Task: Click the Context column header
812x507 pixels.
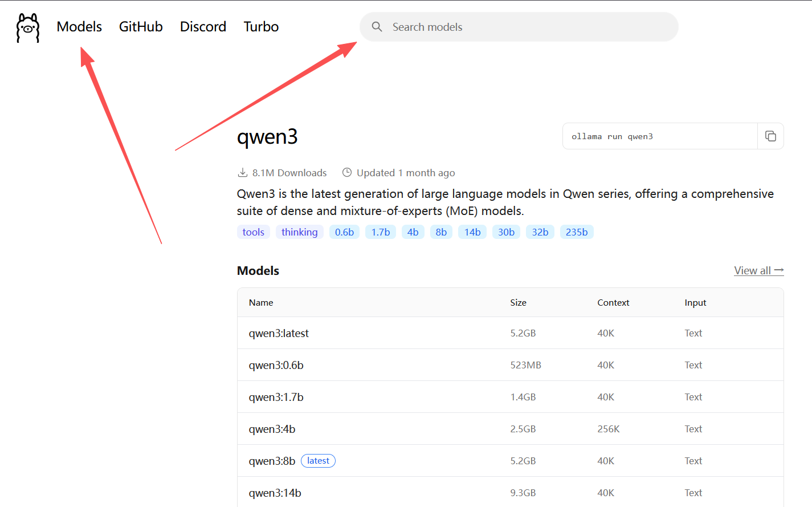Action: (613, 303)
